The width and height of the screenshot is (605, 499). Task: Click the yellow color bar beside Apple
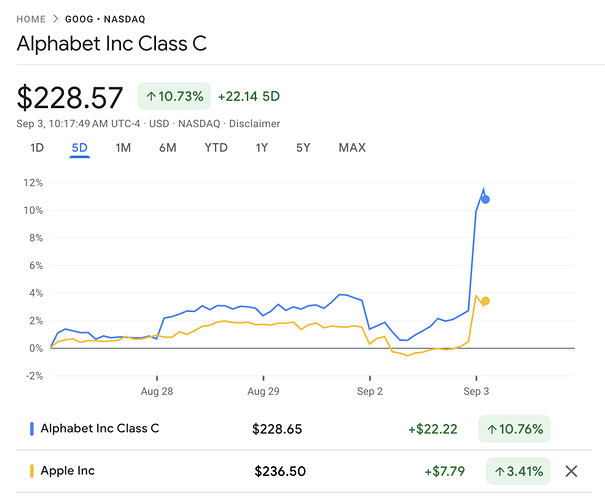pyautogui.click(x=32, y=471)
